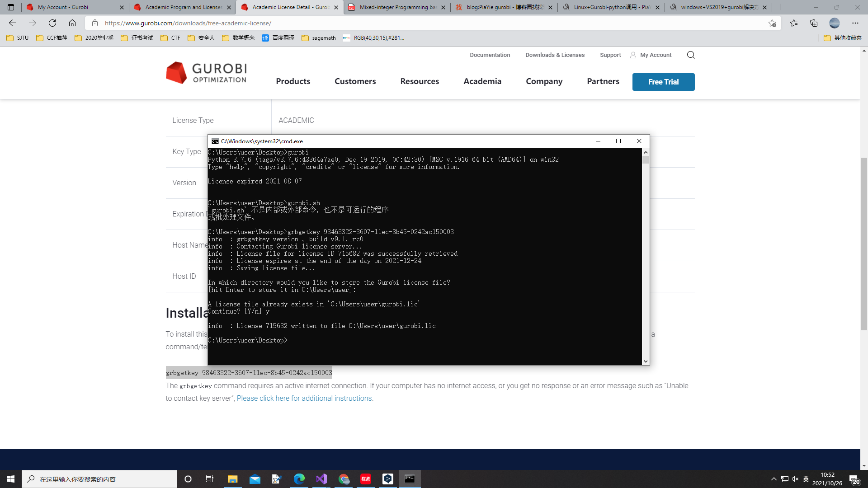
Task: Open a new browser tab
Action: (x=780, y=7)
